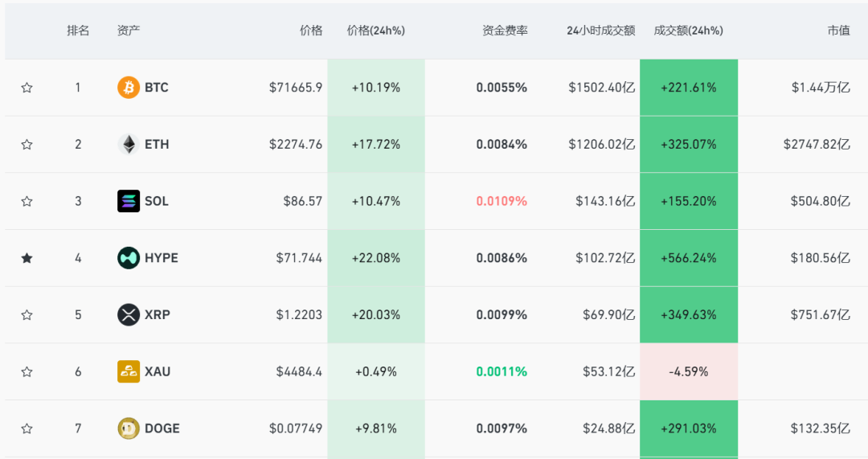Click HYPE change +22.08%
This screenshot has width=868, height=459.
click(376, 258)
